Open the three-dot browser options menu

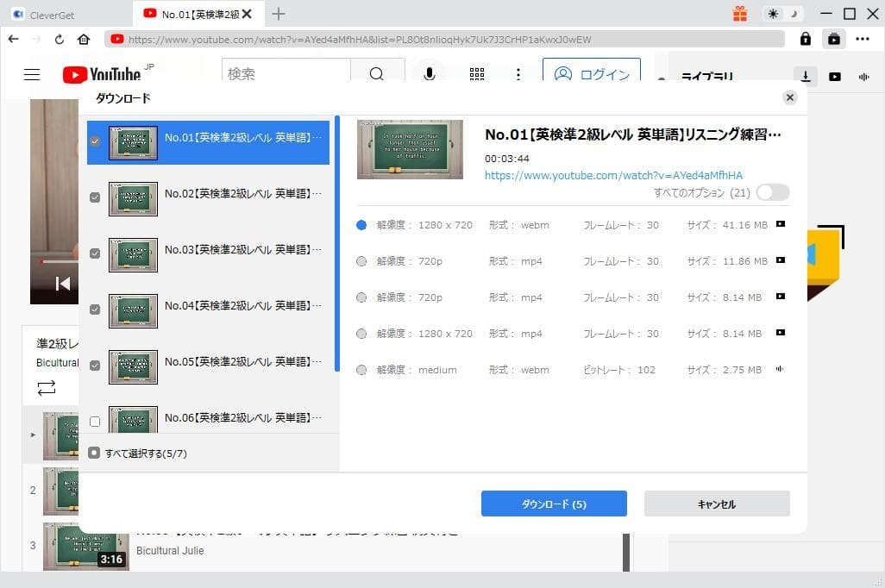[862, 39]
